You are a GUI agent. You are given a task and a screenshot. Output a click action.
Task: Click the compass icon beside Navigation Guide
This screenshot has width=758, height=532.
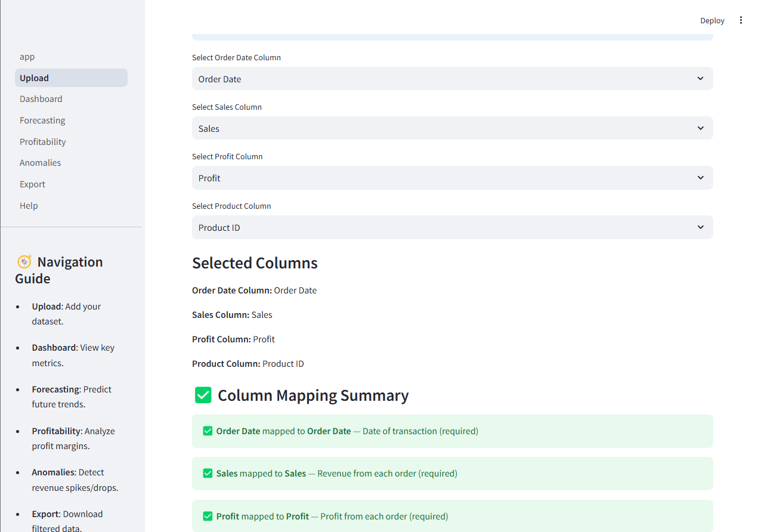(24, 261)
